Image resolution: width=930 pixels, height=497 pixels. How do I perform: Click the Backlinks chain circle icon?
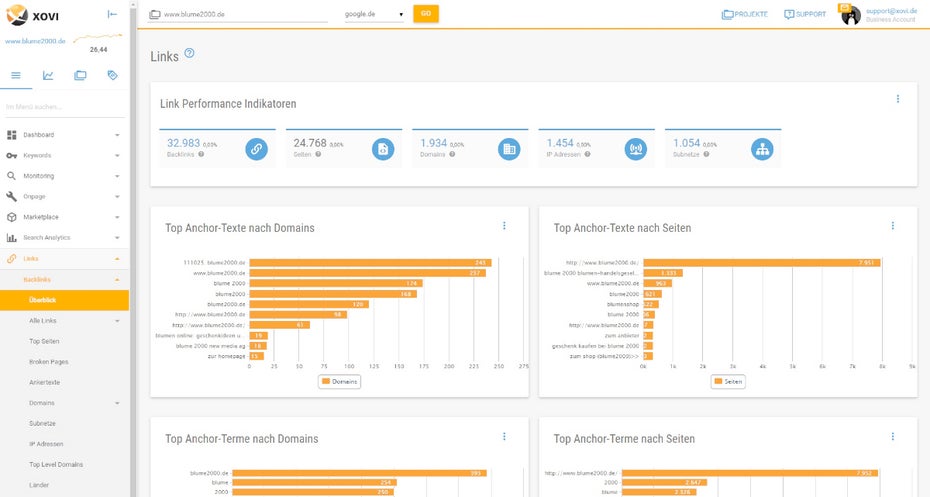pos(256,149)
